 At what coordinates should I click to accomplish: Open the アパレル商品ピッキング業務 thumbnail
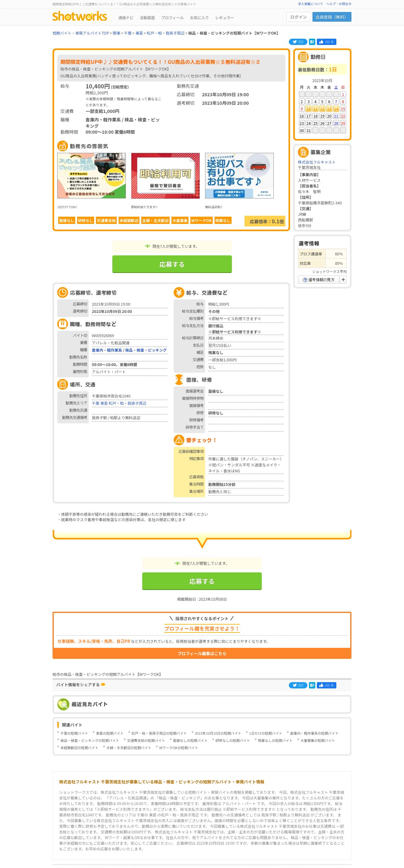coord(91,175)
